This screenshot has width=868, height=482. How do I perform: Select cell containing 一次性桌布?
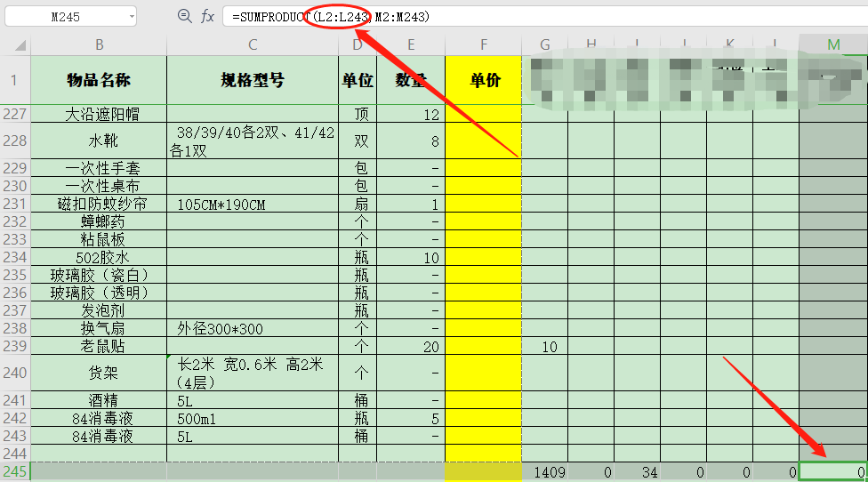pos(99,185)
